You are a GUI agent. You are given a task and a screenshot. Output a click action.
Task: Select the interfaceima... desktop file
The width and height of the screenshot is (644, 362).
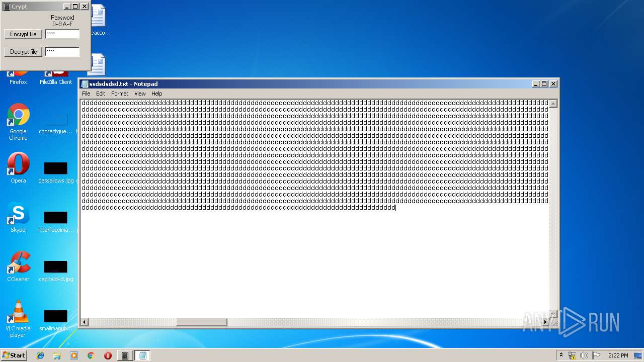coord(56,221)
